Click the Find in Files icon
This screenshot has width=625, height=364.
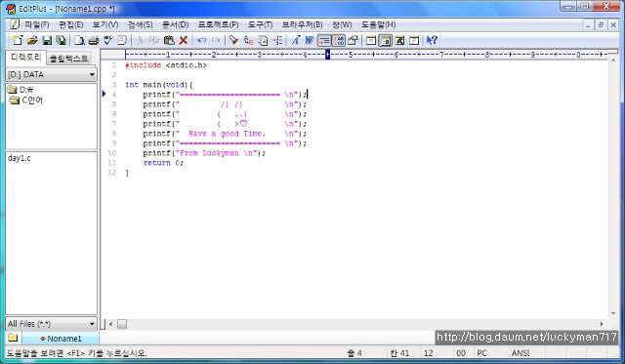point(263,40)
